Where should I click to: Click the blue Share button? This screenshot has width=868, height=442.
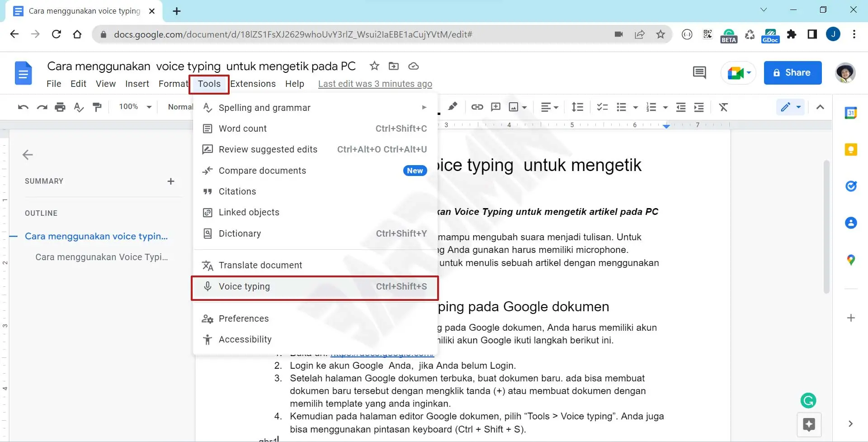[793, 73]
